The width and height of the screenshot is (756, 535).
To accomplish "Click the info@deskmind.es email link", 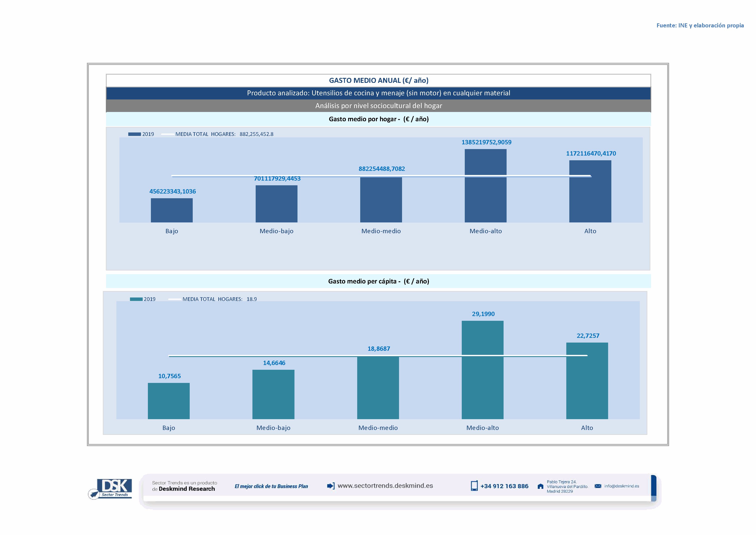I will click(x=622, y=486).
